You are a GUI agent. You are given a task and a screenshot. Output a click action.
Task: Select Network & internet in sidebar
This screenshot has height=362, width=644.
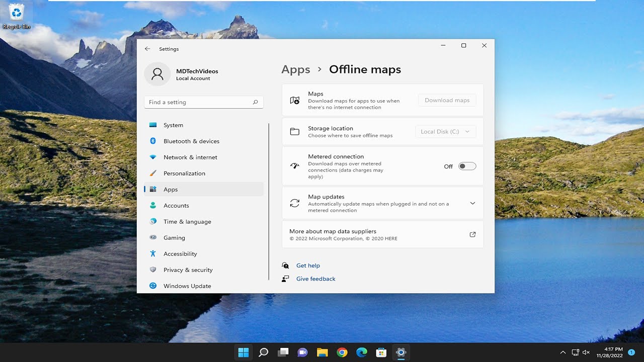click(204, 157)
